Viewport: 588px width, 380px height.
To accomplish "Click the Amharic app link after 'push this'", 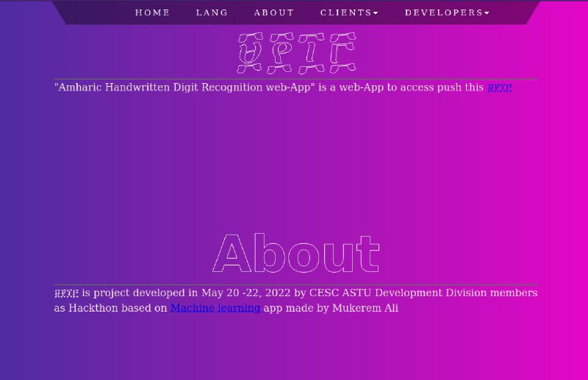I will point(500,87).
